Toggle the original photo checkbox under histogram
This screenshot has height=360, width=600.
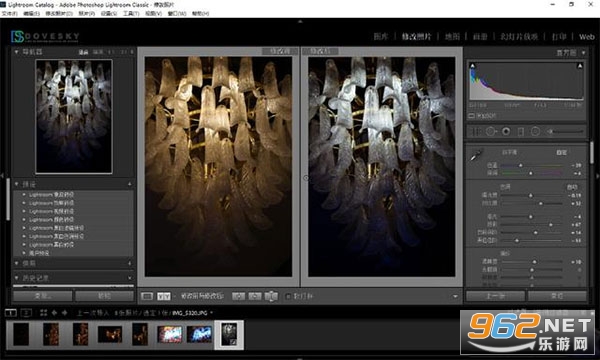point(471,116)
